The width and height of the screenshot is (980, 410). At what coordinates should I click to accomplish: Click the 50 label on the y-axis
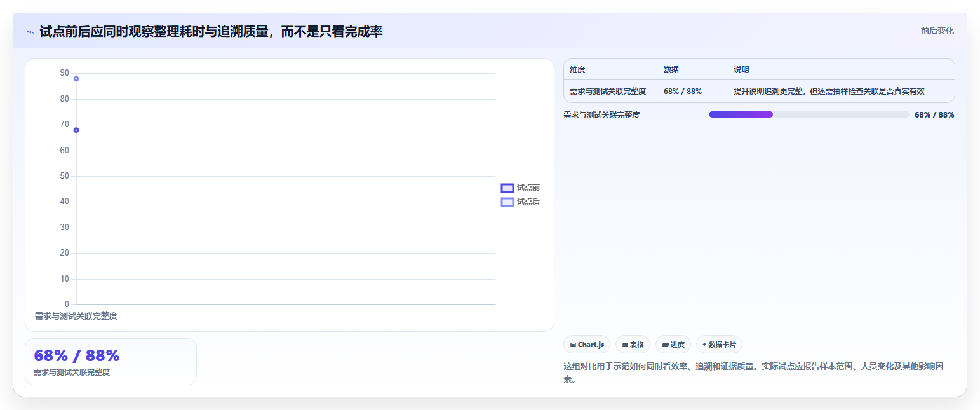(64, 176)
